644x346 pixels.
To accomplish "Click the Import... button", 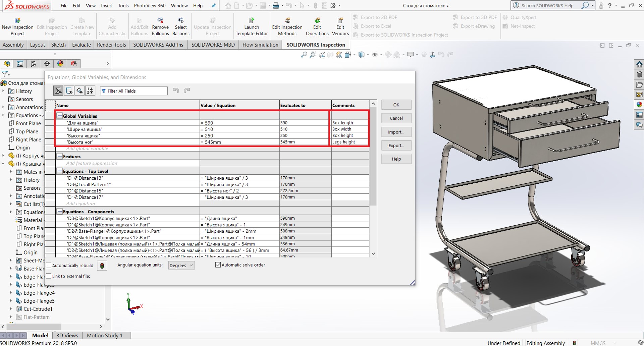I will (396, 132).
